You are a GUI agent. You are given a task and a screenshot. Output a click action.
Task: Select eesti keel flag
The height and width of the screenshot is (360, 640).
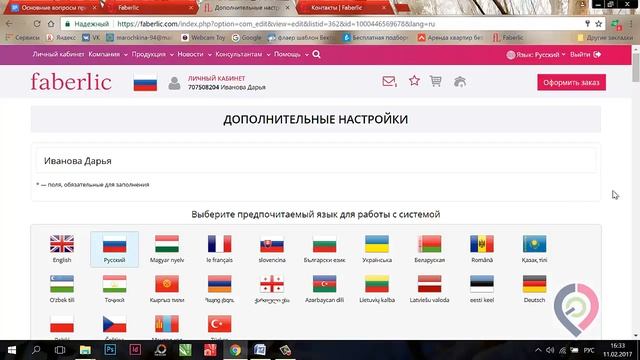[x=482, y=284]
